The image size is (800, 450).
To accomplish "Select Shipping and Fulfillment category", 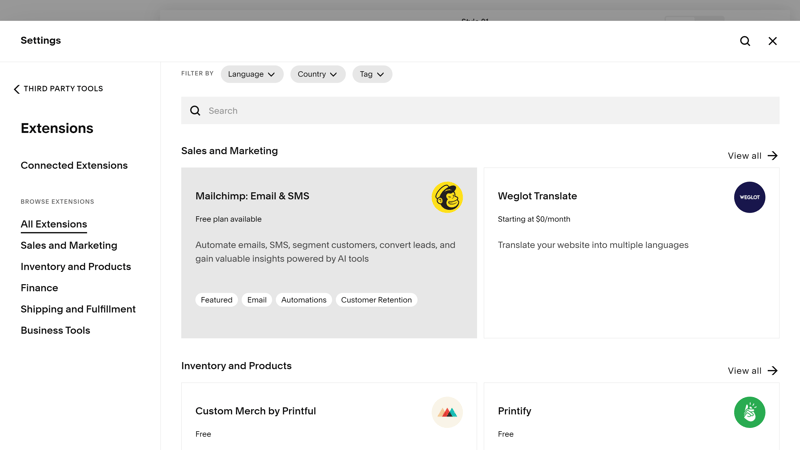I will pos(78,309).
